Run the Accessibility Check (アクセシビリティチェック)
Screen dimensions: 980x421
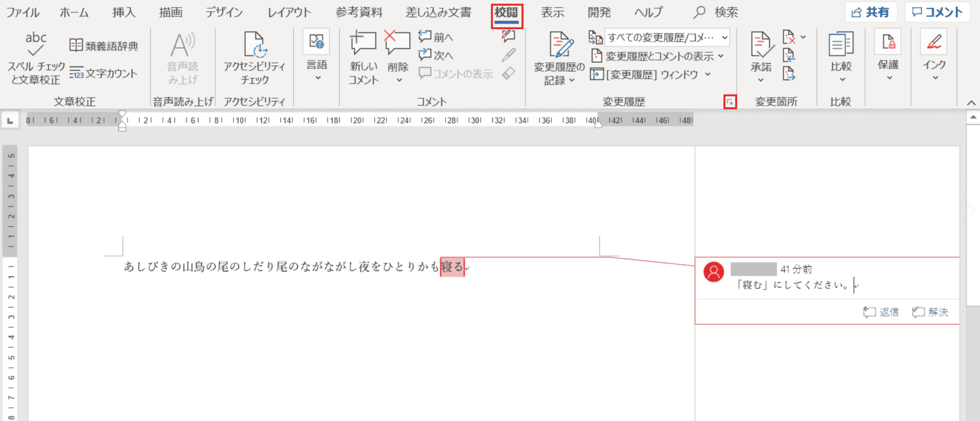pyautogui.click(x=255, y=58)
